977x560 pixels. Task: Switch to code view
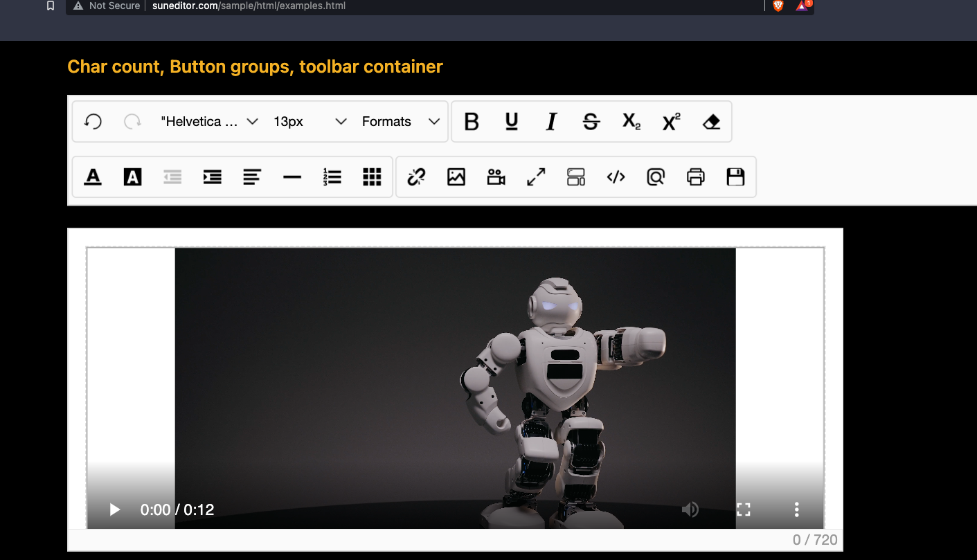point(616,177)
